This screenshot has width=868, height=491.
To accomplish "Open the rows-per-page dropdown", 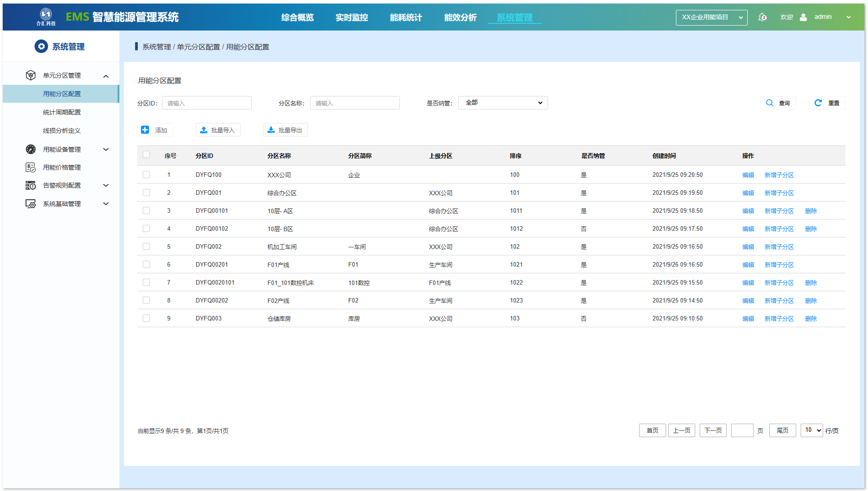I will click(x=812, y=430).
